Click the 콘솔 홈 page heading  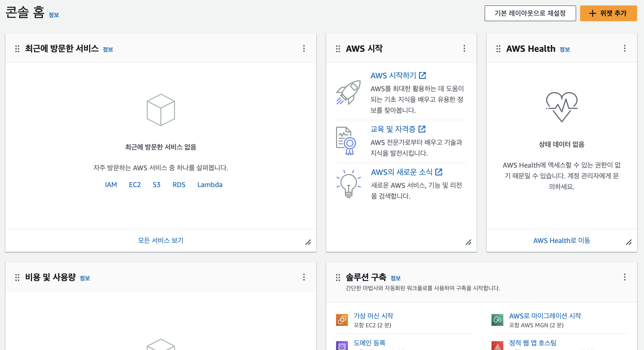[x=25, y=13]
